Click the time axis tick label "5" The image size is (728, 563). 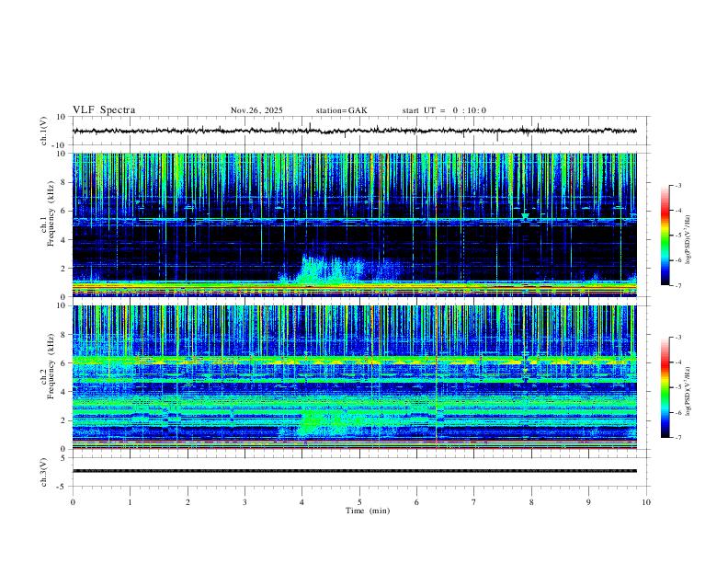[359, 502]
